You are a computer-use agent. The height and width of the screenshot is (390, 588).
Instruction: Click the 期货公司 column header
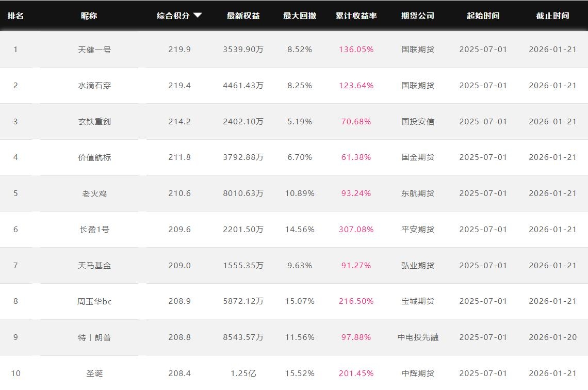pyautogui.click(x=418, y=15)
